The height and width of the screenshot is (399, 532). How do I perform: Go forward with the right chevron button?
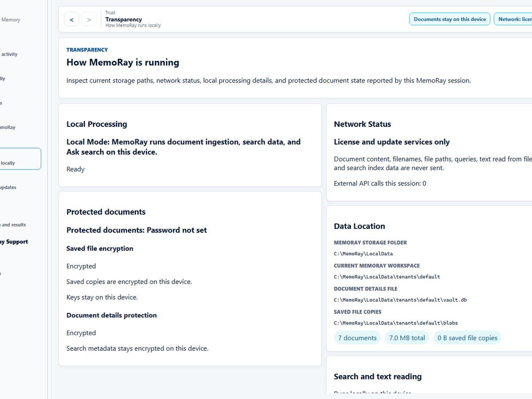(89, 19)
